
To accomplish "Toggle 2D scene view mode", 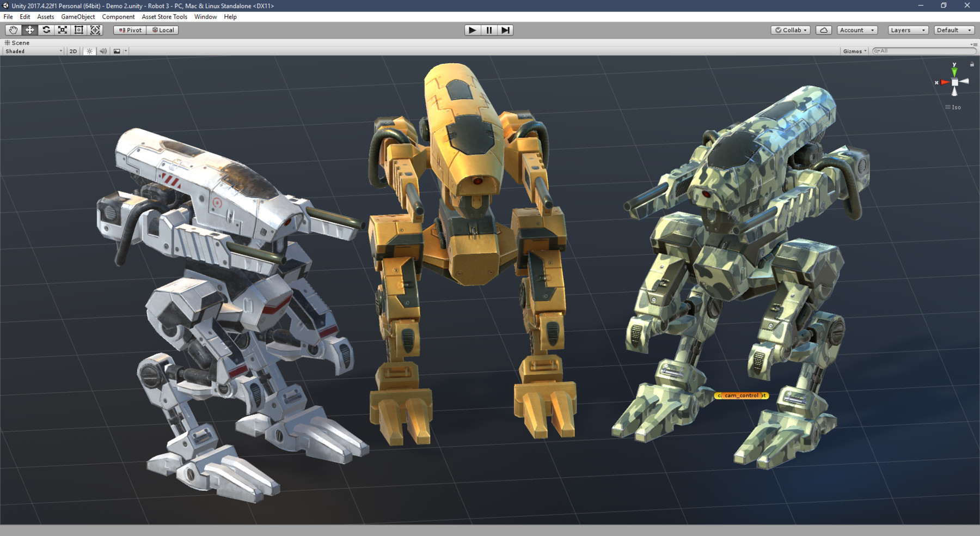I will (72, 51).
